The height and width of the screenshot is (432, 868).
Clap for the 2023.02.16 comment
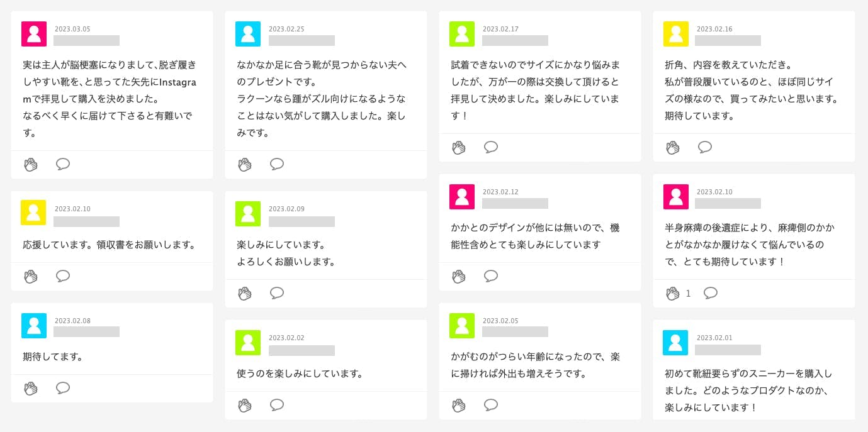[x=673, y=148]
